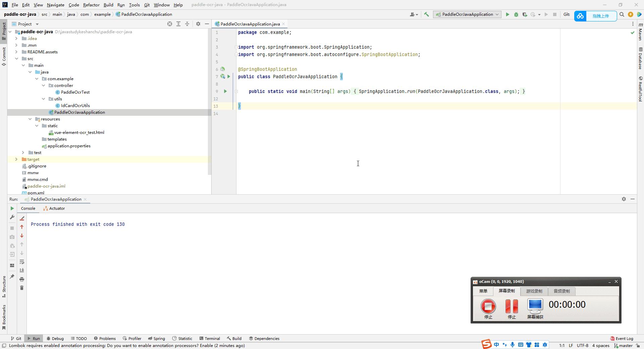Click the Search Everywhere magnifier icon
Screen dimensions: 644x349
pyautogui.click(x=622, y=14)
